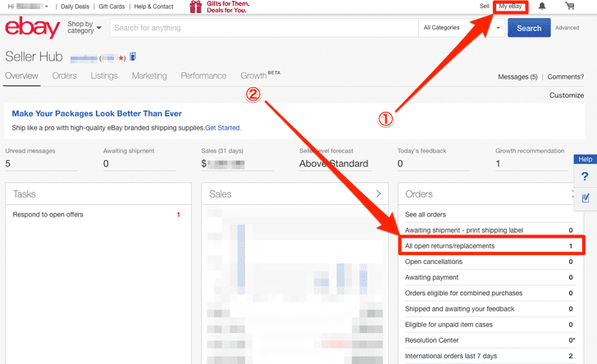Click the blue Help tab label
The height and width of the screenshot is (364, 597).
586,159
